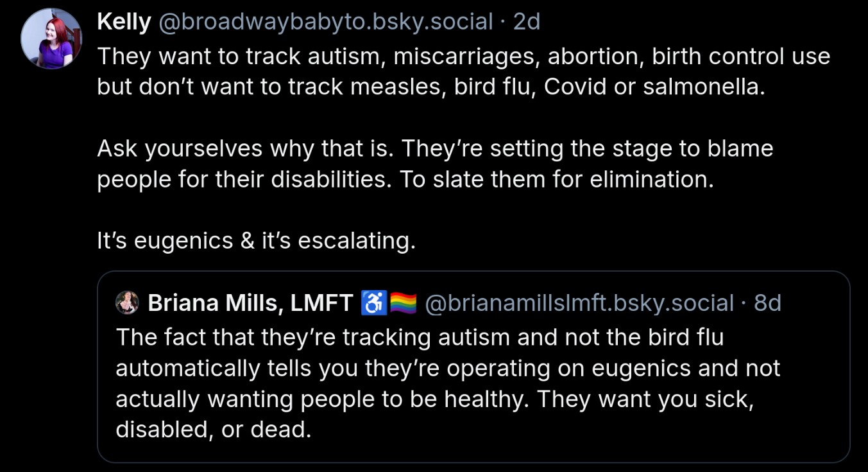Click quoted line "The fact that they're tracking"

point(420,337)
